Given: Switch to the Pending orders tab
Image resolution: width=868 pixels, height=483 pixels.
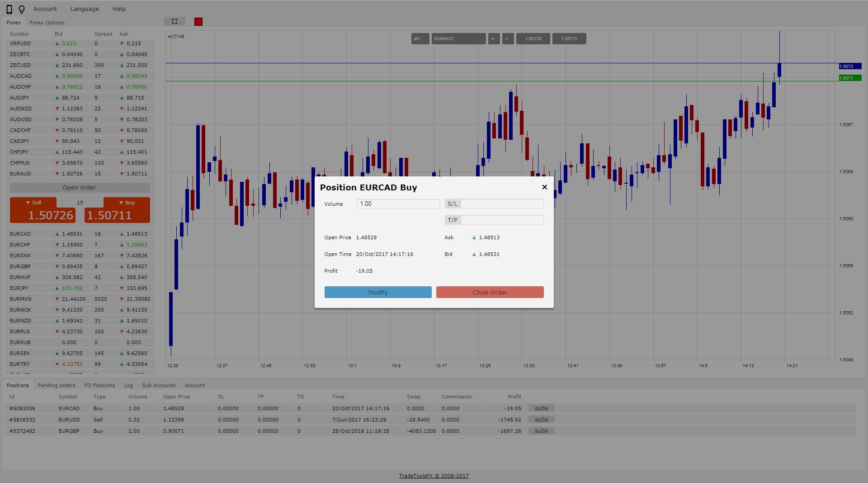Looking at the screenshot, I should pos(57,385).
